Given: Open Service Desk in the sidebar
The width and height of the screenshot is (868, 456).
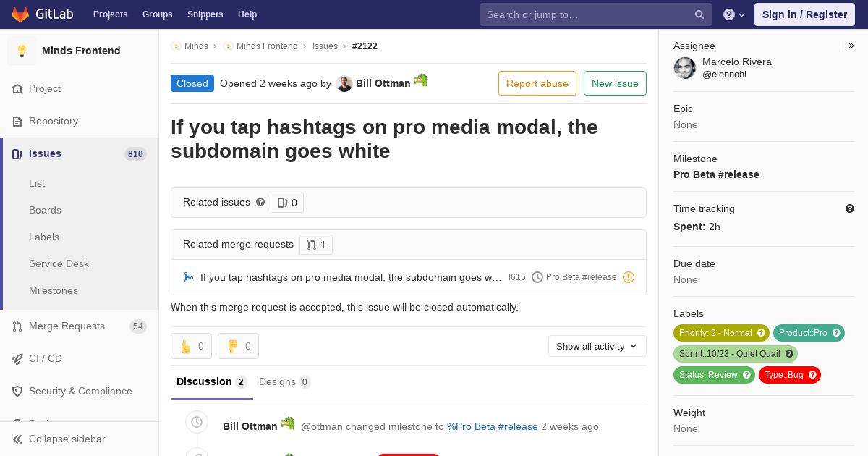Looking at the screenshot, I should 59,263.
